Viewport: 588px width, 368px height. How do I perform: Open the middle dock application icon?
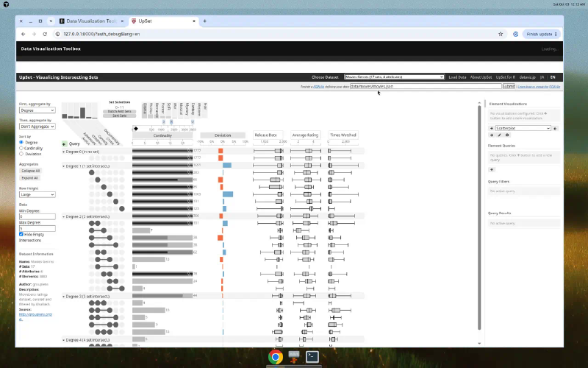tap(293, 357)
